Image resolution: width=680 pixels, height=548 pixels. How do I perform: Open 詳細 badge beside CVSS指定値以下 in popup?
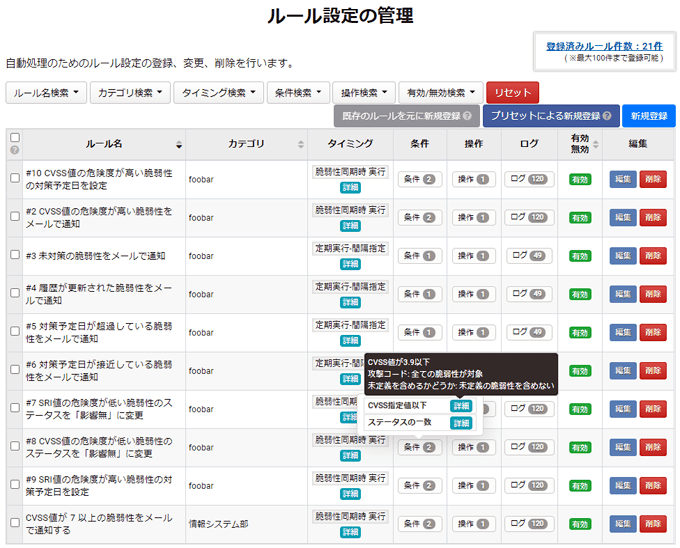point(461,406)
